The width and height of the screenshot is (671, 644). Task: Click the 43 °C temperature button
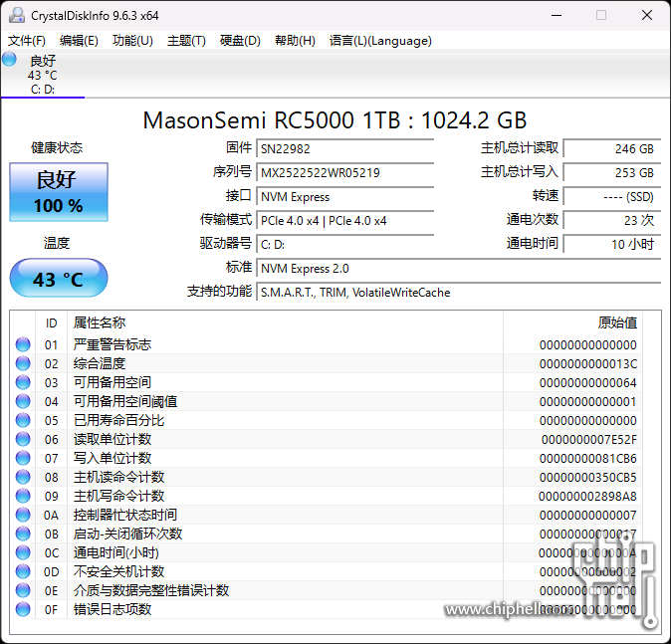59,278
